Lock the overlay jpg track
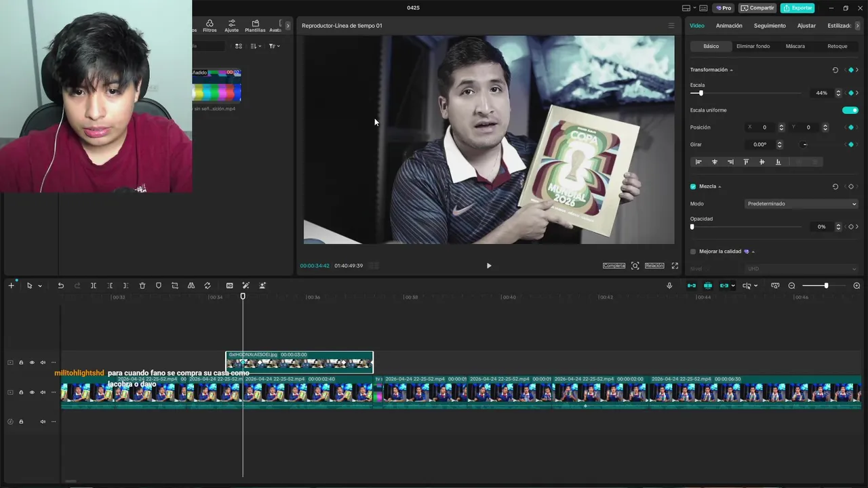The image size is (868, 488). [21, 363]
